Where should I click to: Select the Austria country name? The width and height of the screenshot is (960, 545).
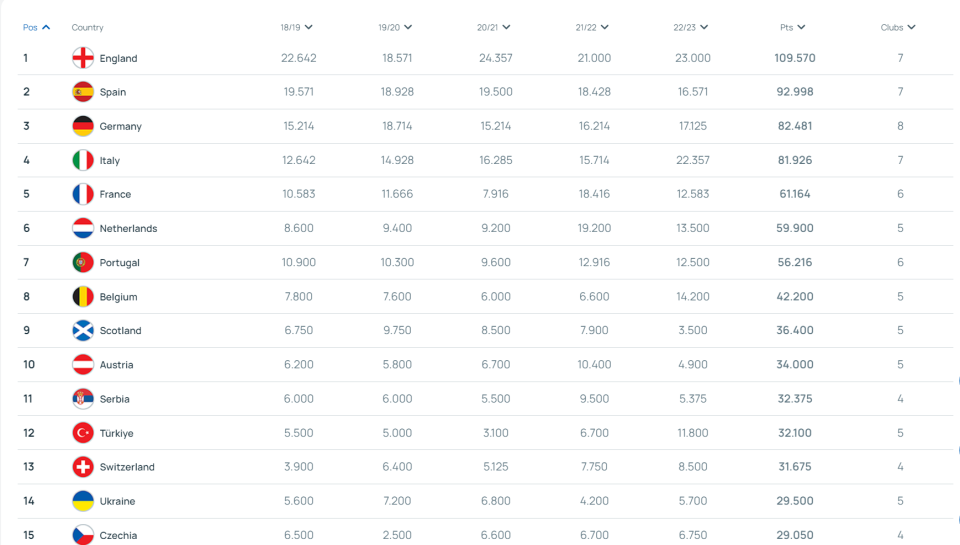point(116,365)
